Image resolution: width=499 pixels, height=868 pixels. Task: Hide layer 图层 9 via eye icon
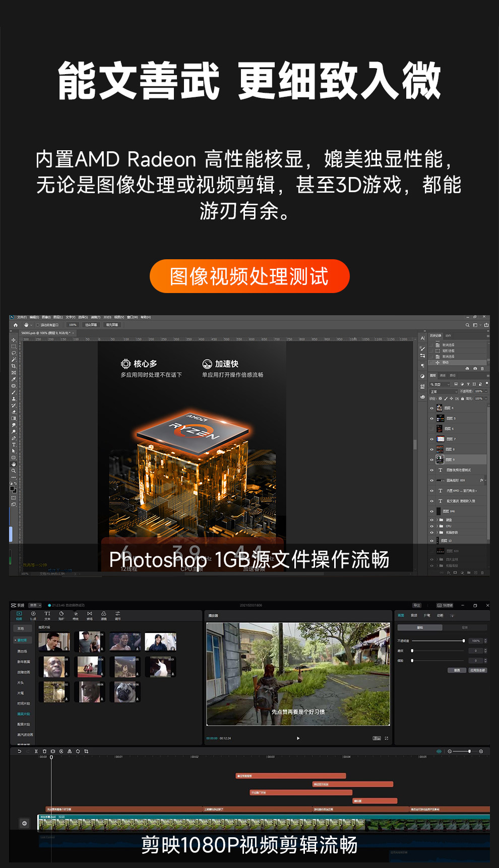click(x=431, y=460)
